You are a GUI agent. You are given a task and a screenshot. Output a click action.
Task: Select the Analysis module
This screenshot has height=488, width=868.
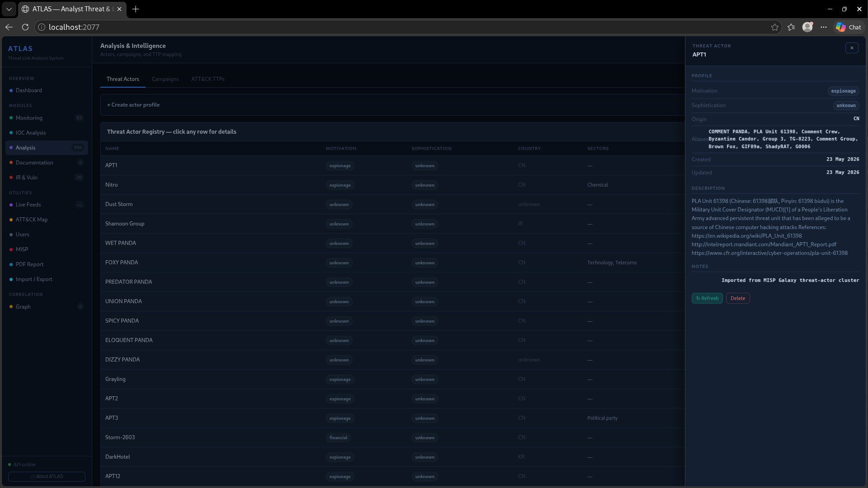coord(47,148)
